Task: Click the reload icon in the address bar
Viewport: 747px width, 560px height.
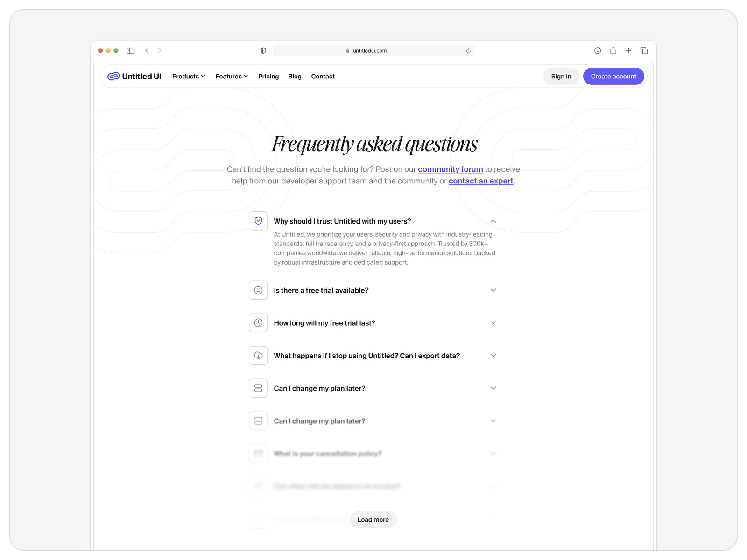Action: coord(468,50)
